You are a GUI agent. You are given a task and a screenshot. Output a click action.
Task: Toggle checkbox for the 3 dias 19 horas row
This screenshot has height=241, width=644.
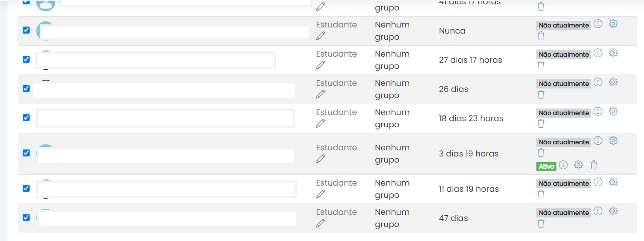26,153
